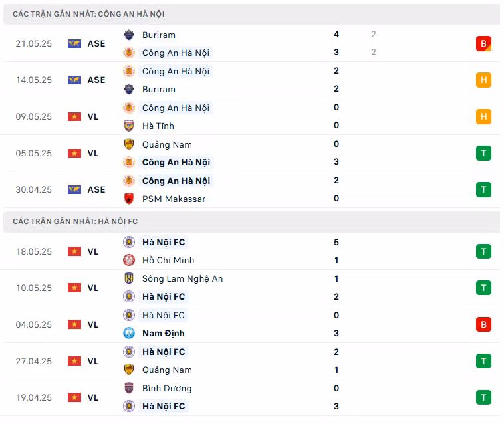Click the Buriram club crest for 21.05.25
Viewport: 504px width, 424px height.
click(x=129, y=35)
